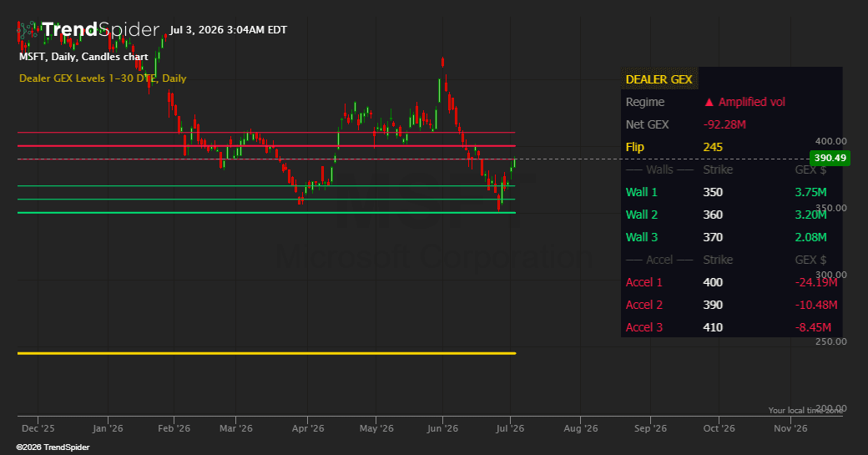Click the MSFT, Daily, Candles chart title
Screen dimensions: 868x455
tap(83, 57)
